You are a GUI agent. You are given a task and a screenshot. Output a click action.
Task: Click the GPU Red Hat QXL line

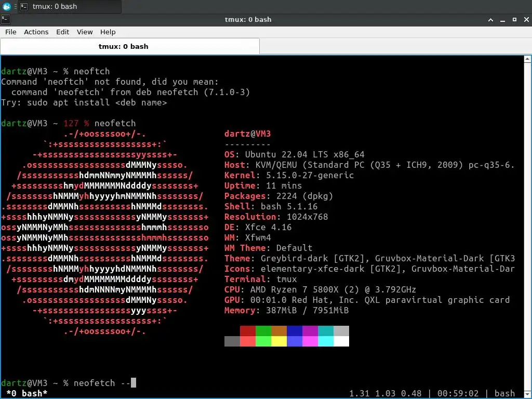[x=367, y=300]
